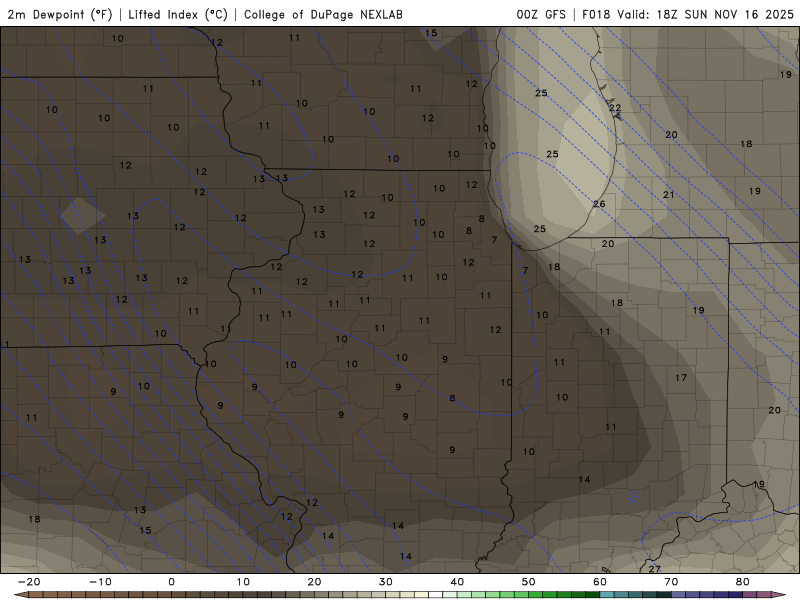
Task: Click "F018 Valid: 18Z SUN NOV 16 2025"
Action: click(x=688, y=14)
